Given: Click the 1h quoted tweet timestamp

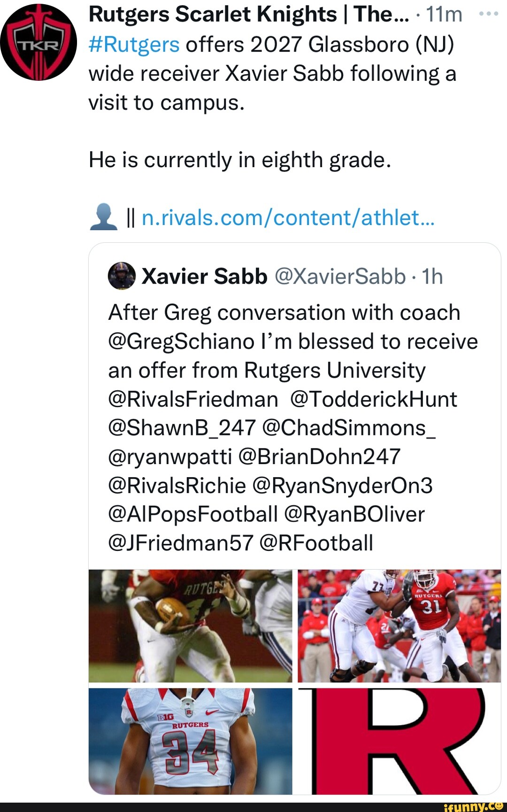Looking at the screenshot, I should click(432, 276).
